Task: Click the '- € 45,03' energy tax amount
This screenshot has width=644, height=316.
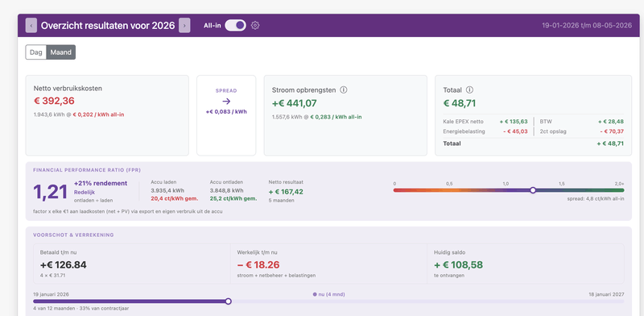Action: pos(515,131)
